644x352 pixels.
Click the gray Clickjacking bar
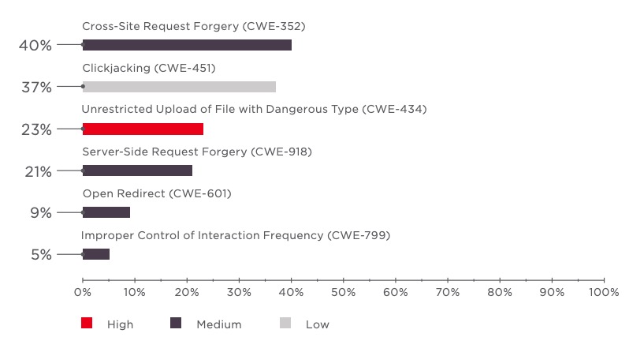pos(179,87)
